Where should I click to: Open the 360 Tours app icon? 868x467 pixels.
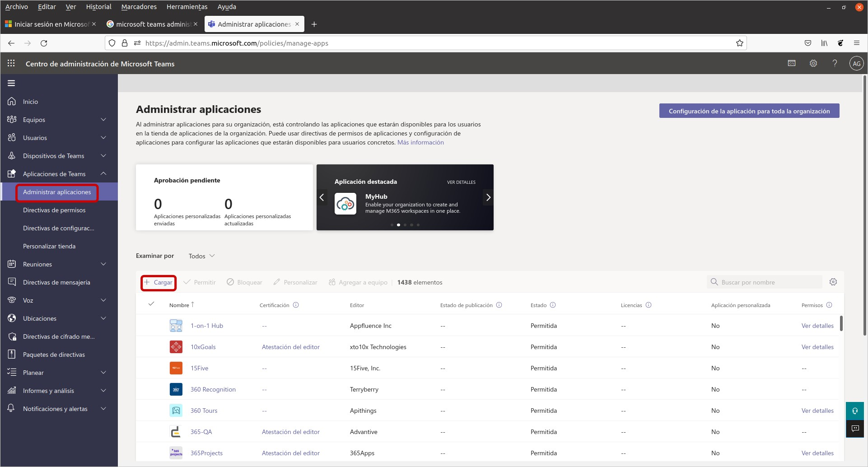click(x=176, y=411)
